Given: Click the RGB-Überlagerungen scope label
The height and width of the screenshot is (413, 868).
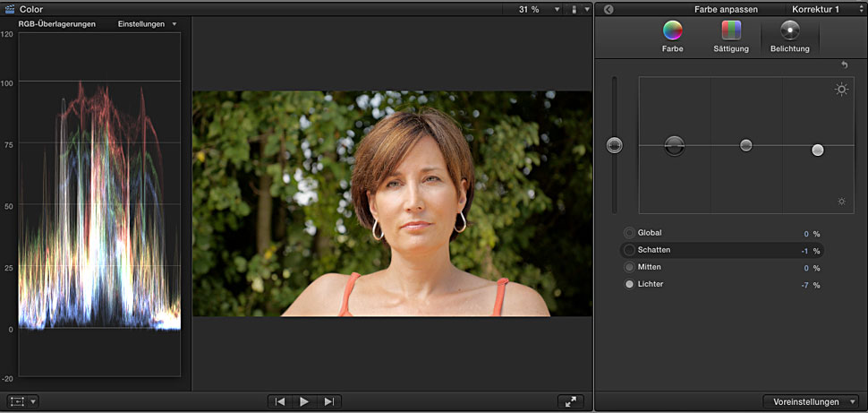Looking at the screenshot, I should (x=57, y=24).
